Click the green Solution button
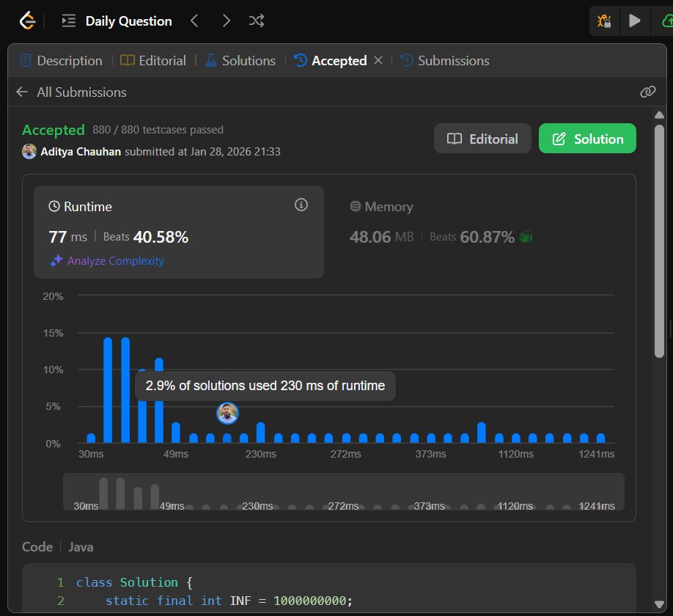This screenshot has width=673, height=616. coord(587,139)
